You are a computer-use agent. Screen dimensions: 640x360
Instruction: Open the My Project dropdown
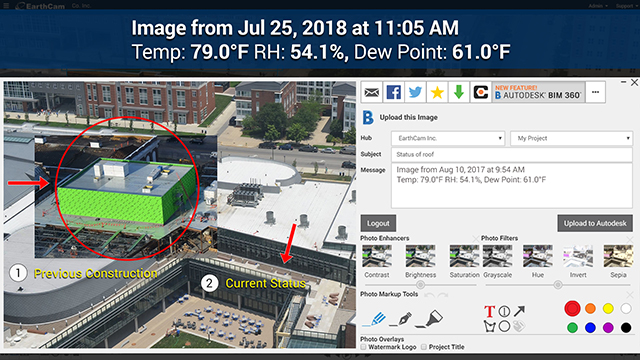point(571,138)
